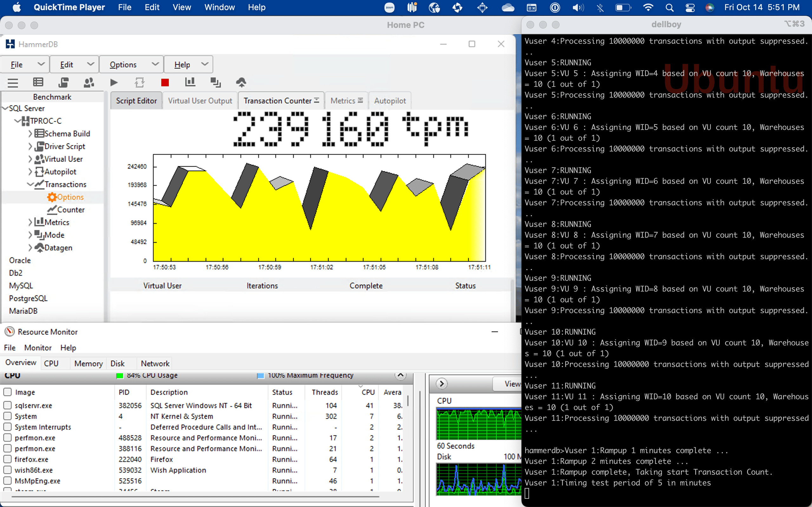Click the Mode toolbar icon

pyautogui.click(x=215, y=82)
